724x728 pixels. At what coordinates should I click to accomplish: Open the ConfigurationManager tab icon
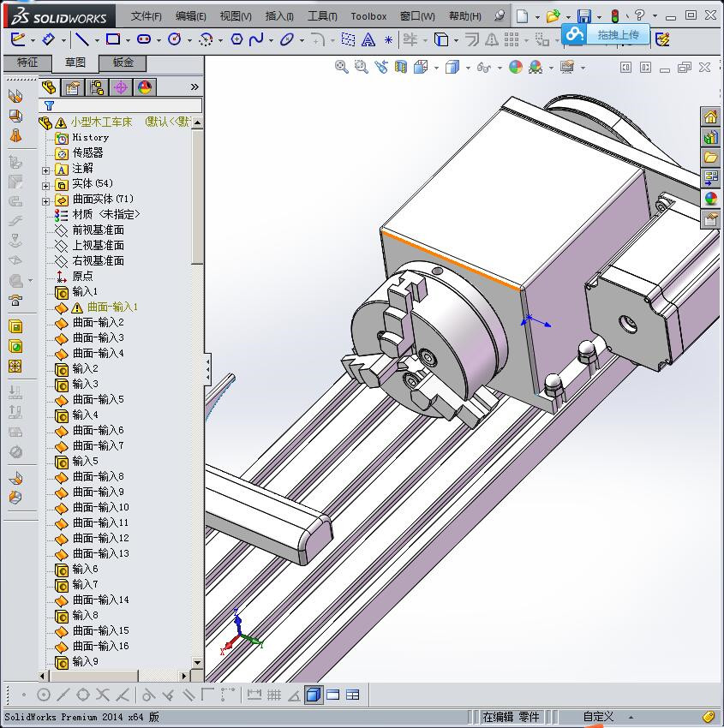click(x=97, y=87)
